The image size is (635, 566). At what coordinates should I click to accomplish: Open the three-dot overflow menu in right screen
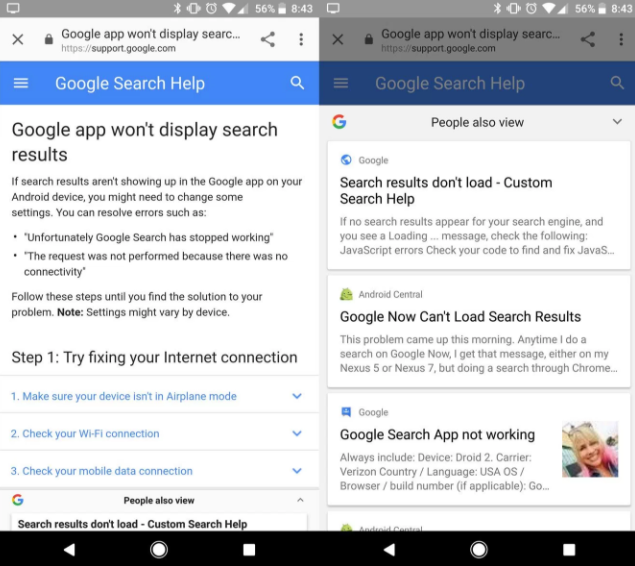click(621, 39)
